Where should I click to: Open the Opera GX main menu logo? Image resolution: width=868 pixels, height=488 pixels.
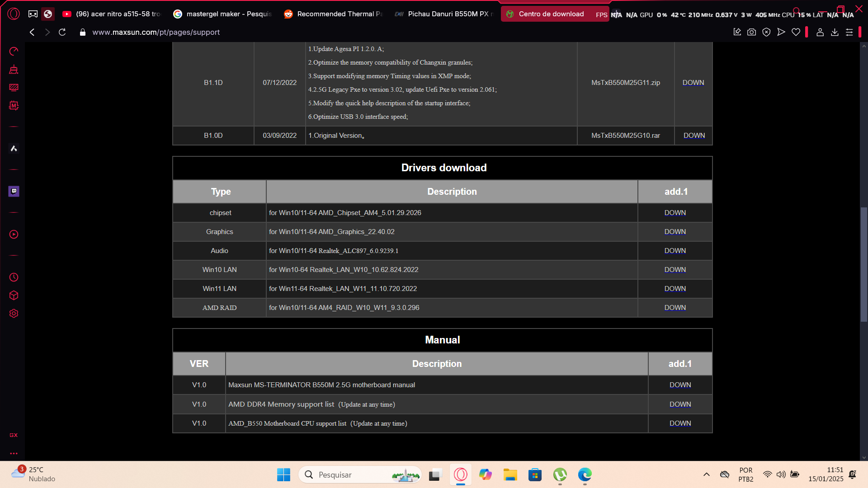pyautogui.click(x=14, y=14)
